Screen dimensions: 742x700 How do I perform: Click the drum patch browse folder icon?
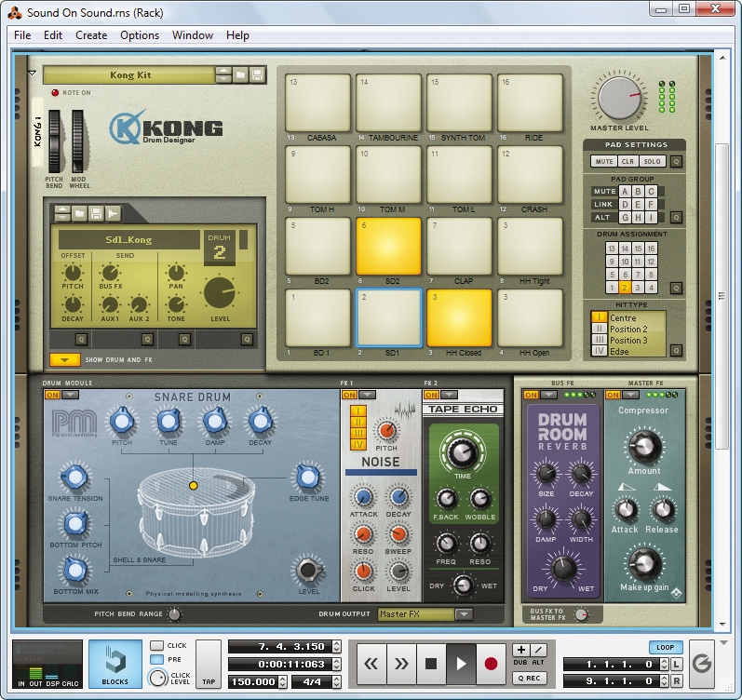tap(79, 214)
